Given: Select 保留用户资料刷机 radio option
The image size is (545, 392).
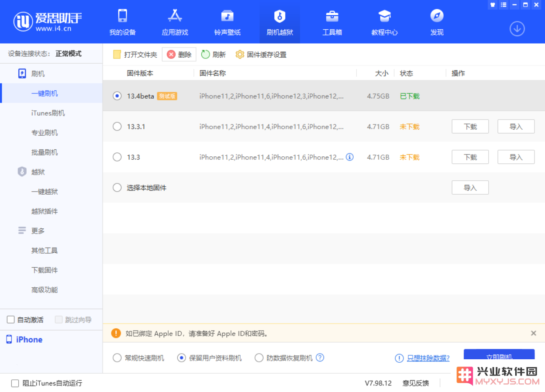Looking at the screenshot, I should coord(182,358).
